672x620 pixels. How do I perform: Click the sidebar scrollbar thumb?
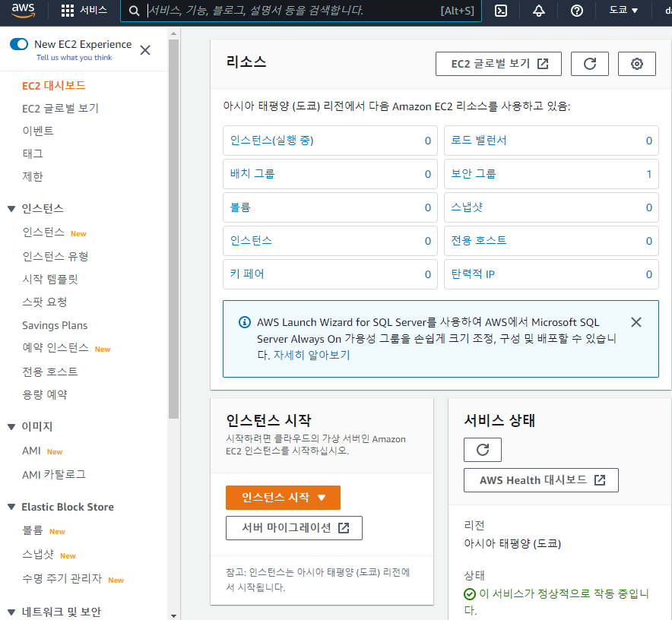[x=173, y=229]
